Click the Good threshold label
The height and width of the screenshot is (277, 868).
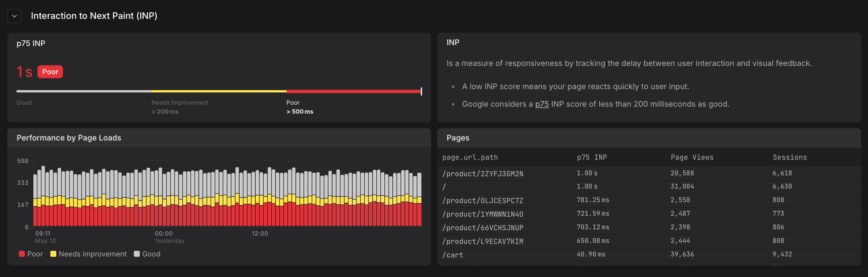[x=24, y=103]
